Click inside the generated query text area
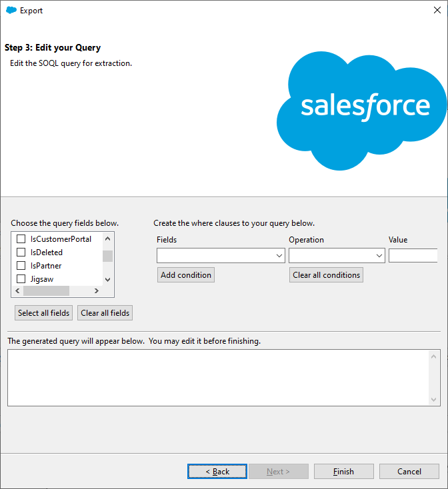This screenshot has height=489, width=448. coord(219,378)
